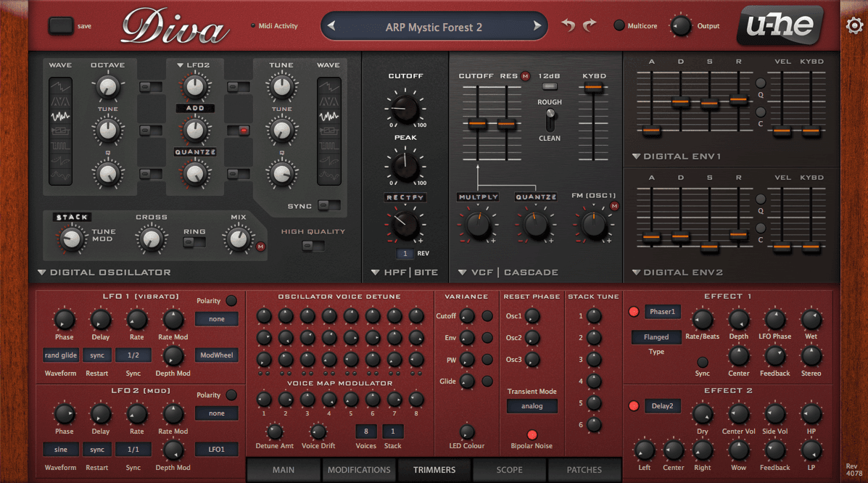This screenshot has width=868, height=483.
Task: Switch to the MAIN tab
Action: coord(284,470)
